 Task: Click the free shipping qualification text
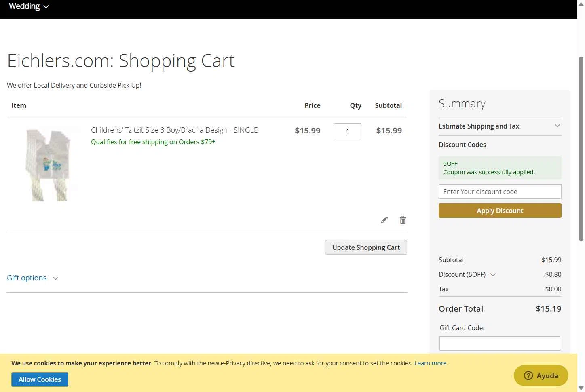point(153,142)
